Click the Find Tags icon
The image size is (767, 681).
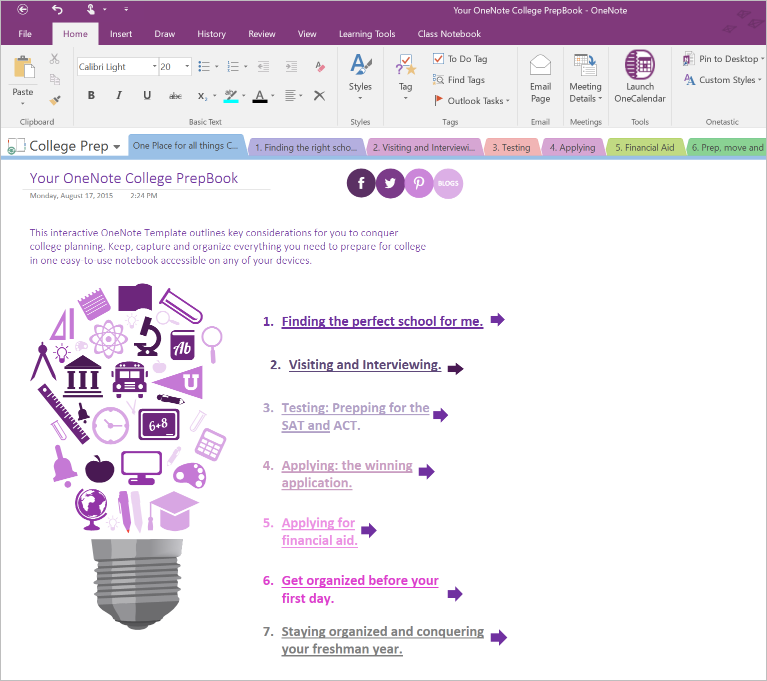coord(439,80)
